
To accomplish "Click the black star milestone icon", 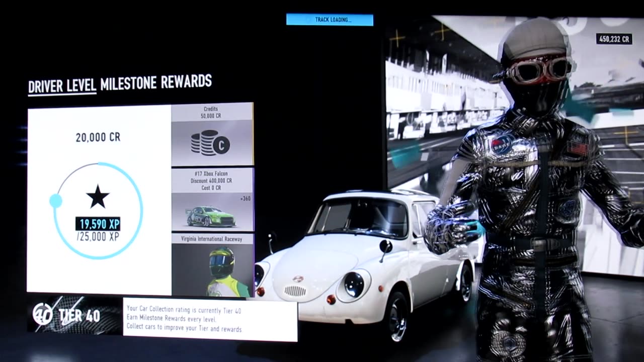I will click(98, 197).
